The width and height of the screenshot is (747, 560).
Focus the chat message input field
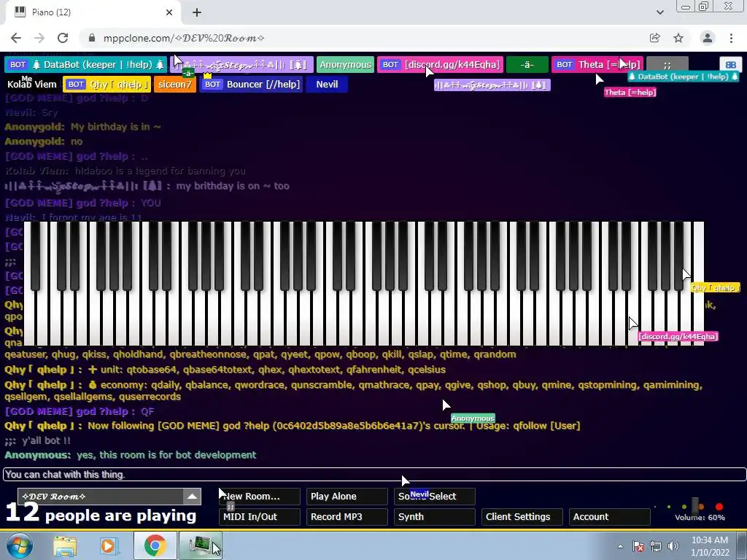(x=374, y=474)
